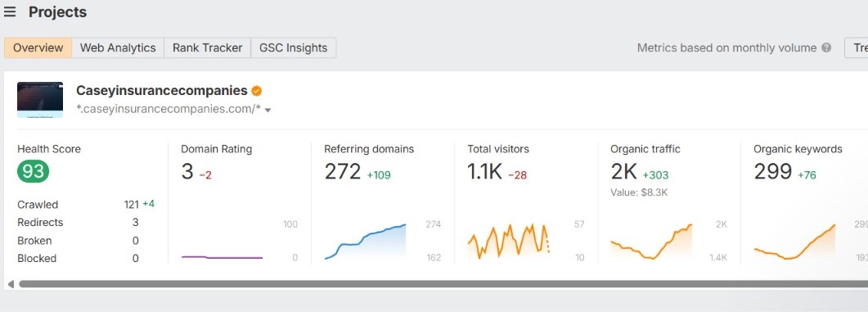The height and width of the screenshot is (312, 868).
Task: Click the Domain Rating trend chart
Action: [x=222, y=257]
